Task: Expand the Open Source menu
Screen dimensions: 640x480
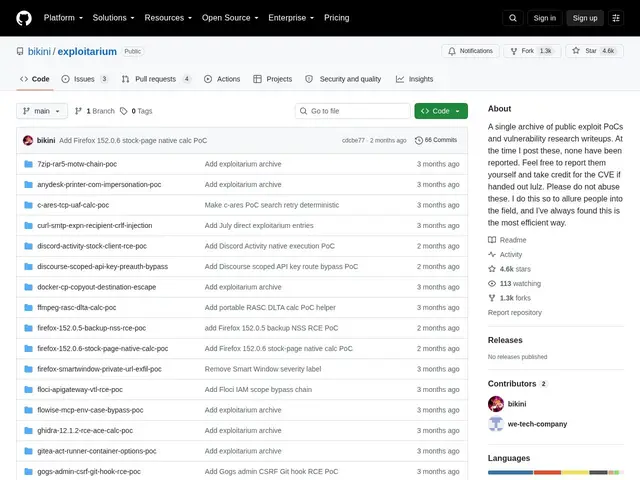Action: (x=230, y=18)
